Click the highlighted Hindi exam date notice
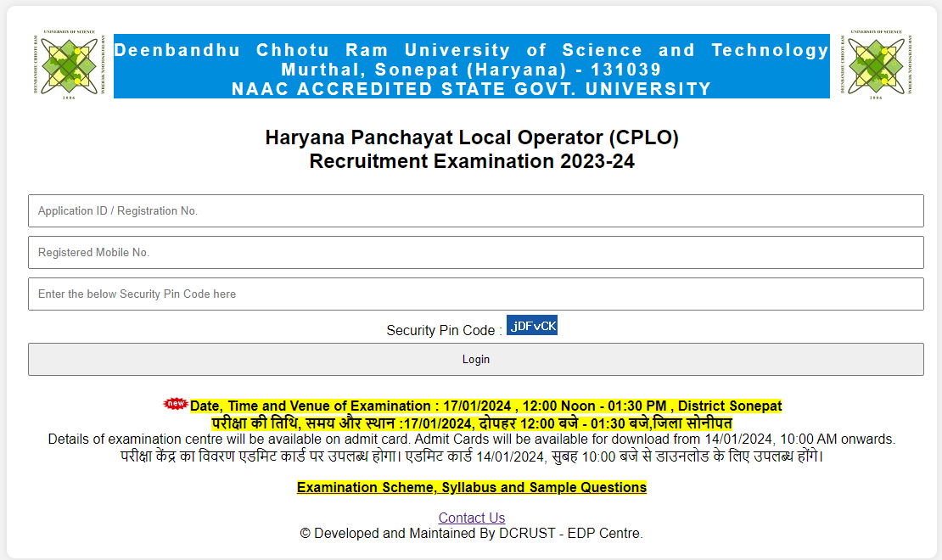The width and height of the screenshot is (942, 560). coord(472,423)
